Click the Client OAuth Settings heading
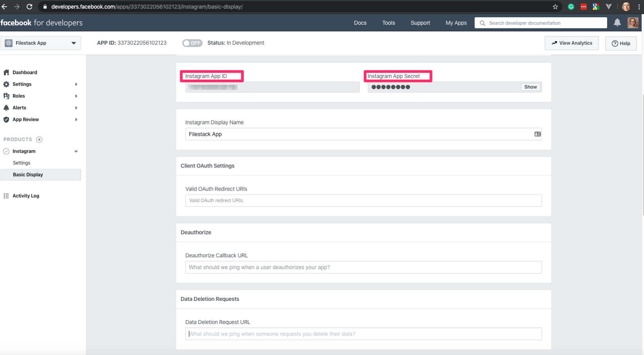The height and width of the screenshot is (355, 644). (208, 166)
